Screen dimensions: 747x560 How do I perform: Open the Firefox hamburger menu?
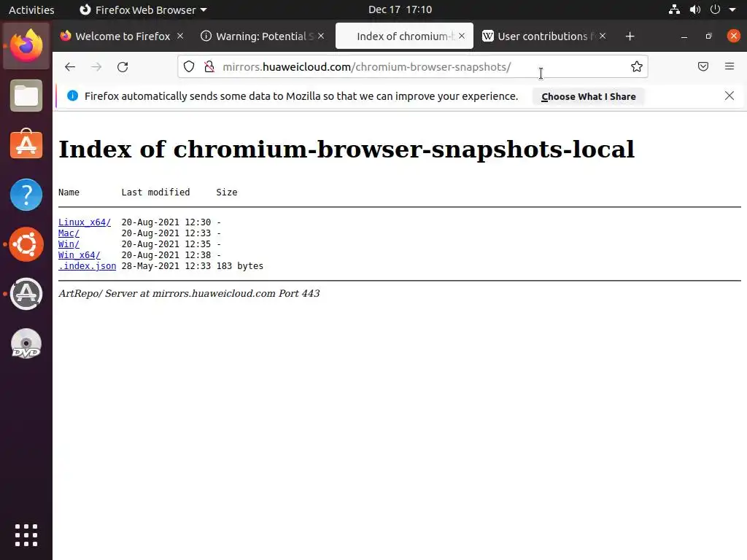pos(729,66)
